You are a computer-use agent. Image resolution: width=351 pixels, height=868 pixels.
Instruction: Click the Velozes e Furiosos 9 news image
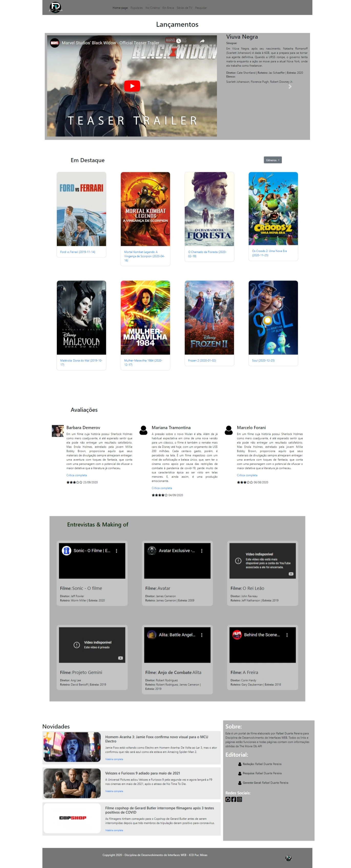point(72,783)
